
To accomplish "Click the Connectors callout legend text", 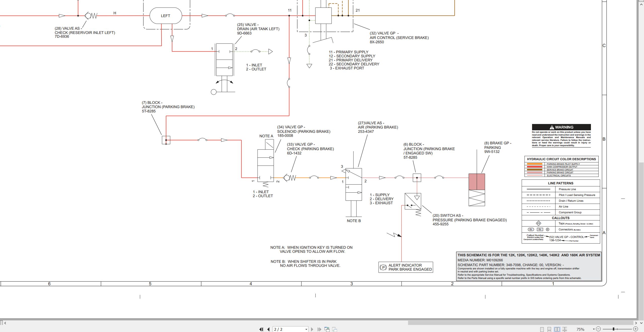I will 570,229.
